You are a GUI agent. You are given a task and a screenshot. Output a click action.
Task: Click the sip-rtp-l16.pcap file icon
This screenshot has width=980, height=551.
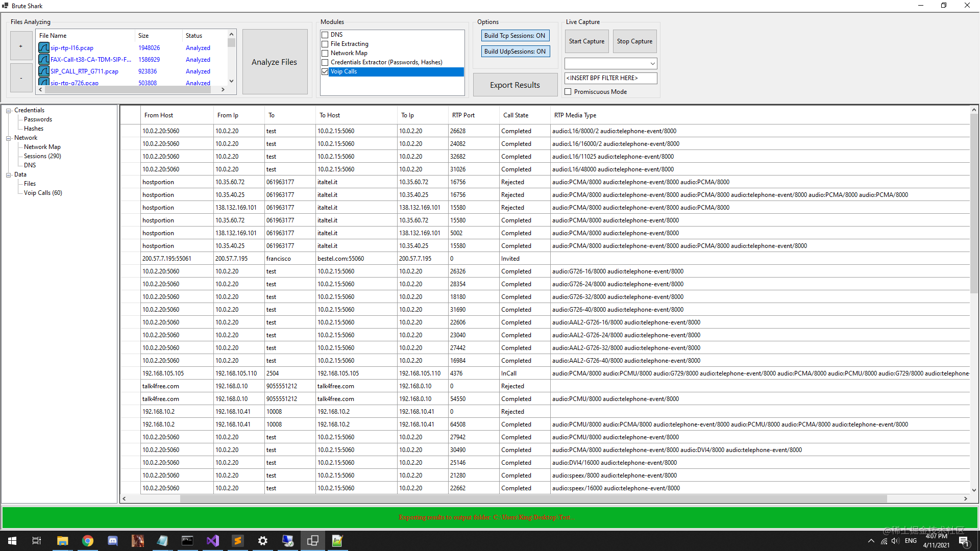coord(44,48)
